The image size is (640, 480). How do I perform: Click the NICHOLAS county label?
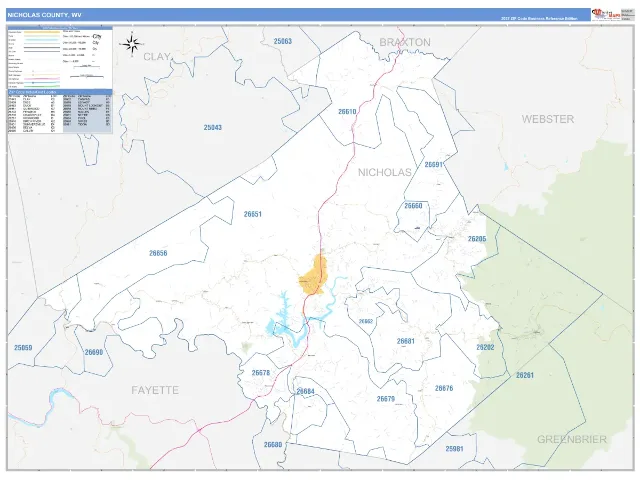(384, 173)
